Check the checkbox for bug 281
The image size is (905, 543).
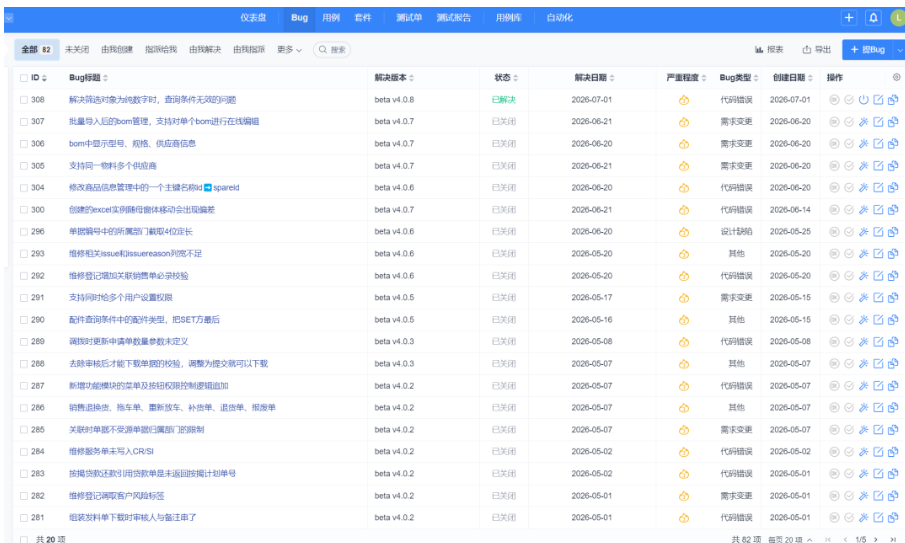point(24,518)
